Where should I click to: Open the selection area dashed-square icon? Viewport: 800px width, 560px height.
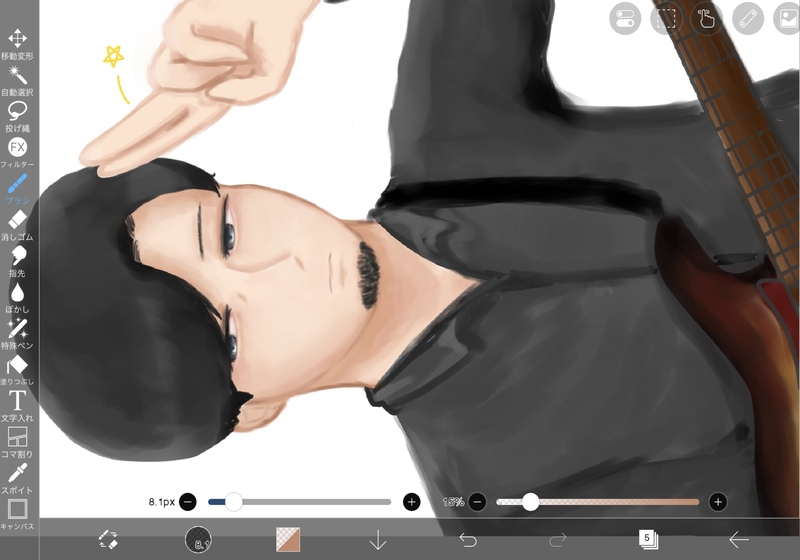tap(666, 19)
